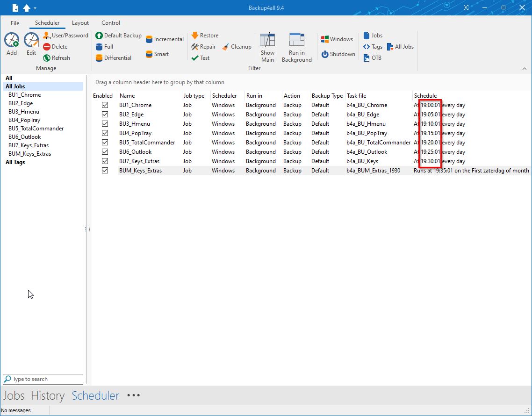Viewport: 532px width, 416px height.
Task: Click the Type to search field
Action: click(x=43, y=379)
